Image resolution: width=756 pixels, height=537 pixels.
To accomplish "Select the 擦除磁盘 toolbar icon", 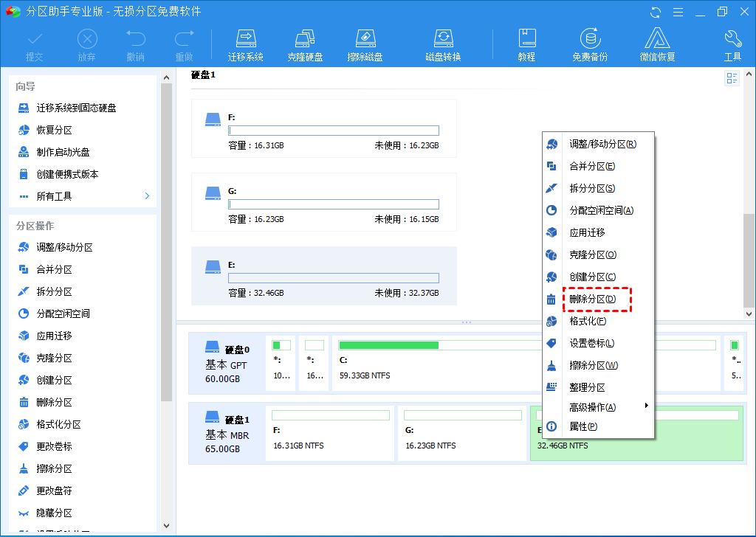I will 365,46.
